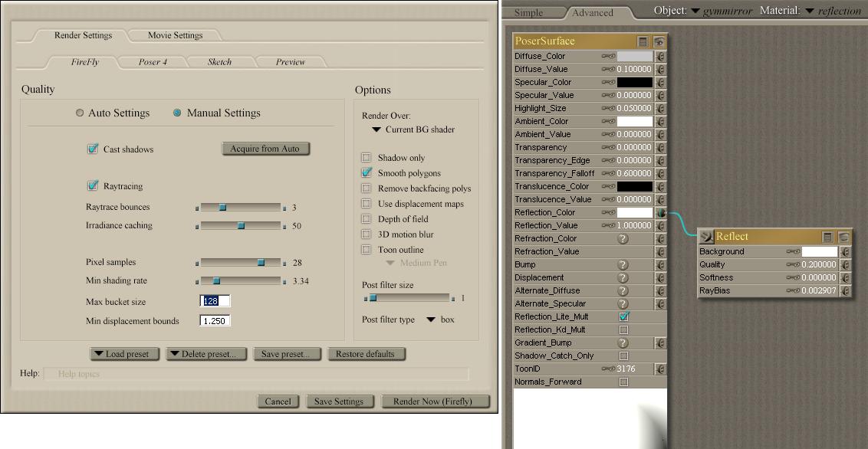
Task: Click the Displacement row plug connector icon
Action: [x=660, y=277]
